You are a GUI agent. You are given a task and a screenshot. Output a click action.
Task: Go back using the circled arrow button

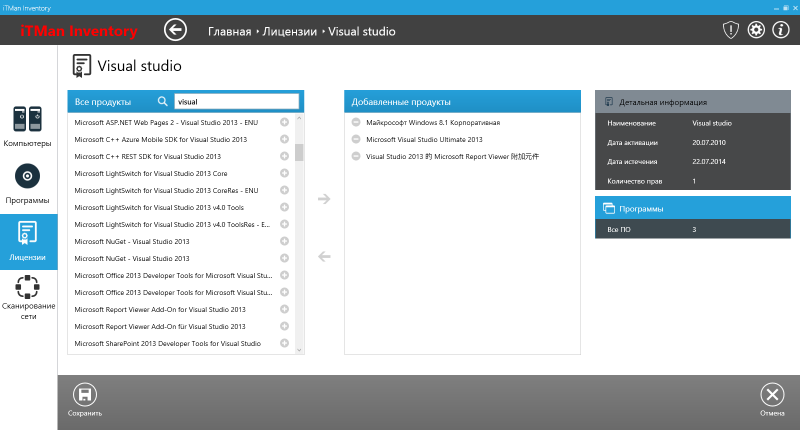click(x=175, y=30)
